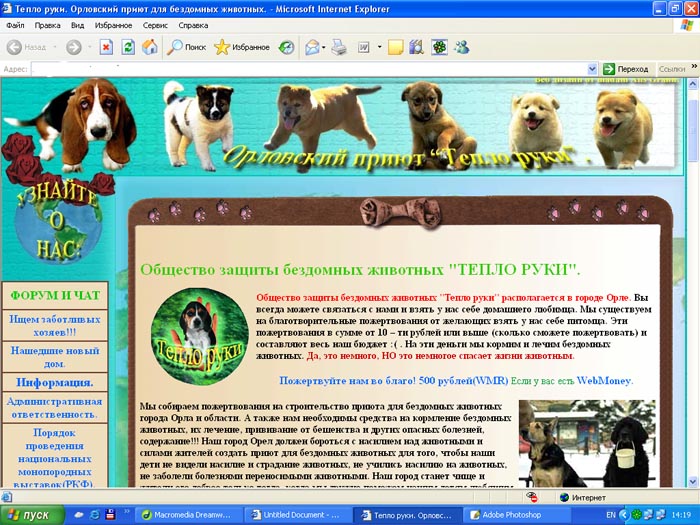Open the Вид menu
The image size is (700, 525).
click(77, 25)
